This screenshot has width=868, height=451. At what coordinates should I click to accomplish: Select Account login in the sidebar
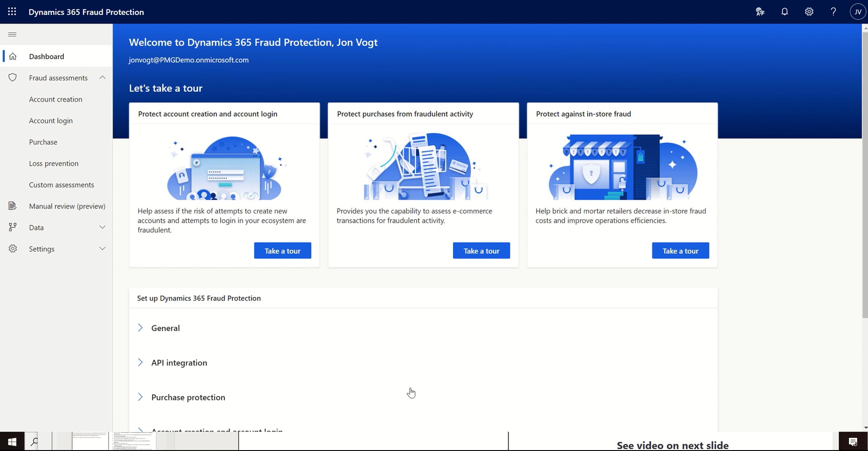[x=51, y=120]
